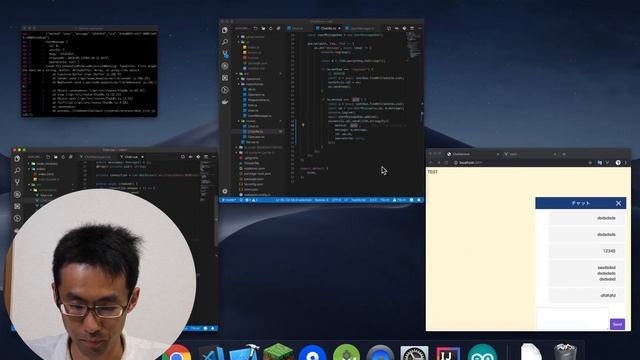
Task: Open Run and Debug in center VS Code
Action: coord(225,66)
